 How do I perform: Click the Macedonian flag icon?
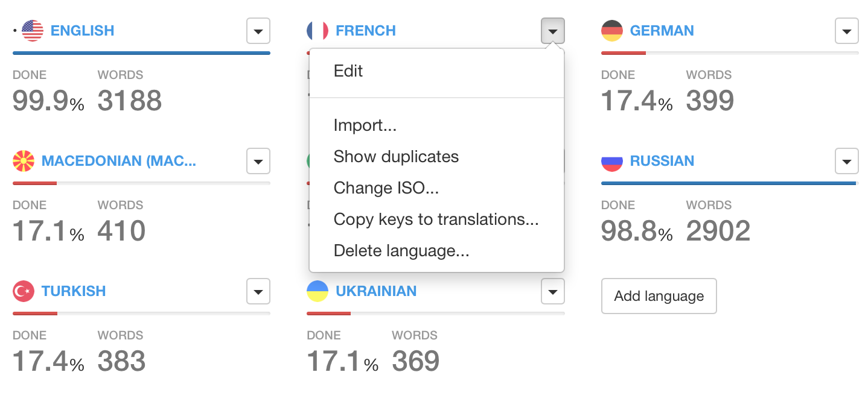(x=24, y=161)
